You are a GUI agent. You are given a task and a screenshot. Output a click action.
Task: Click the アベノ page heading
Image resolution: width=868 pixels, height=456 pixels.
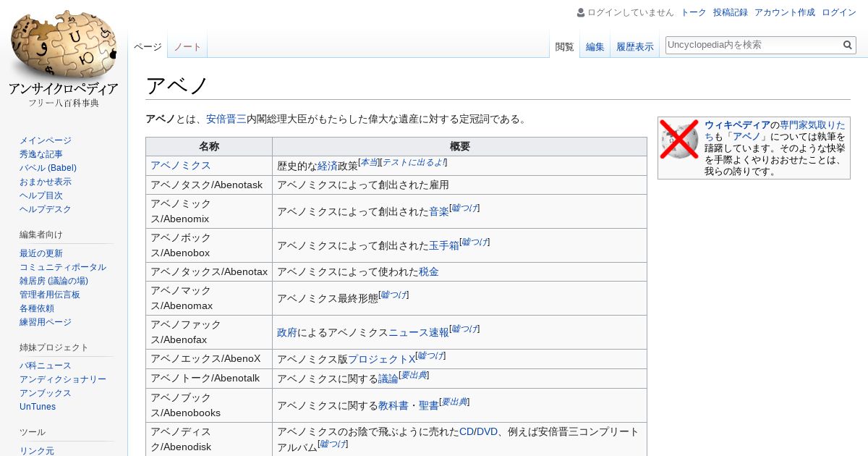pos(177,85)
